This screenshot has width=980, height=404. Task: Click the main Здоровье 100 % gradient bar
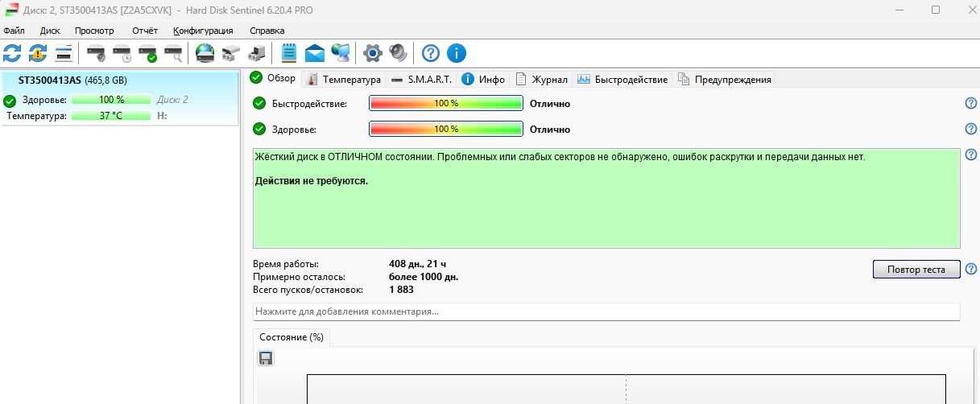pos(446,129)
